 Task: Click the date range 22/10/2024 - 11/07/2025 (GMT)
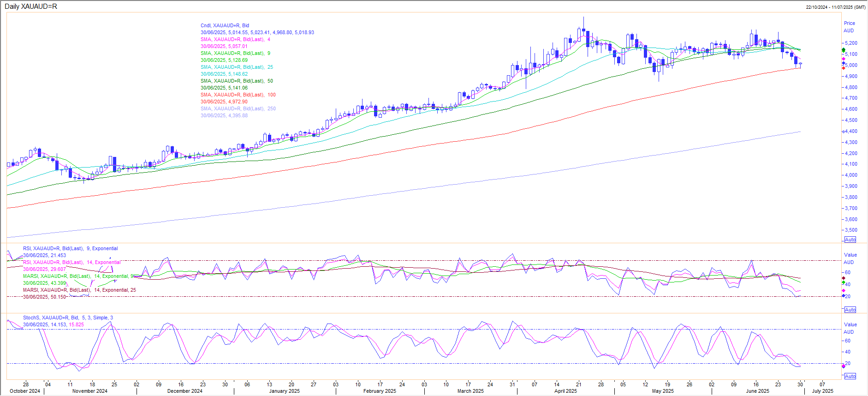tap(836, 7)
